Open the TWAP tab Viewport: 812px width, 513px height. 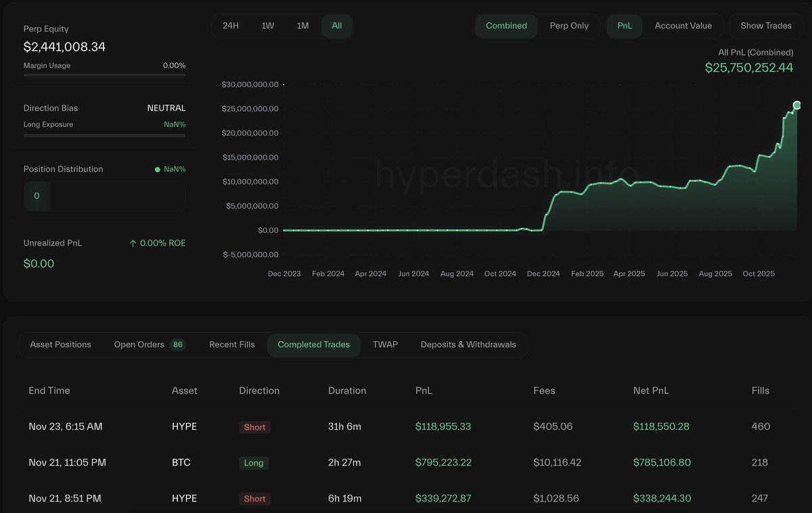(385, 344)
